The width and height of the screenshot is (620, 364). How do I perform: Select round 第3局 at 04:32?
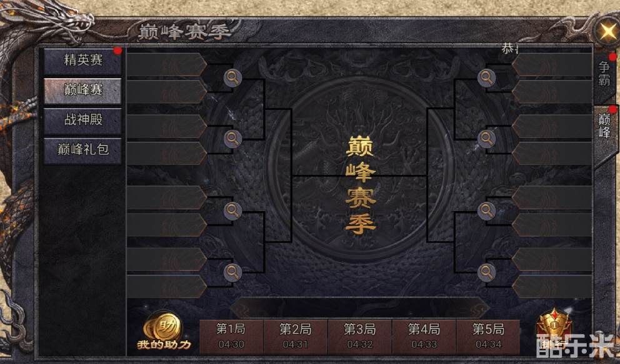(359, 337)
